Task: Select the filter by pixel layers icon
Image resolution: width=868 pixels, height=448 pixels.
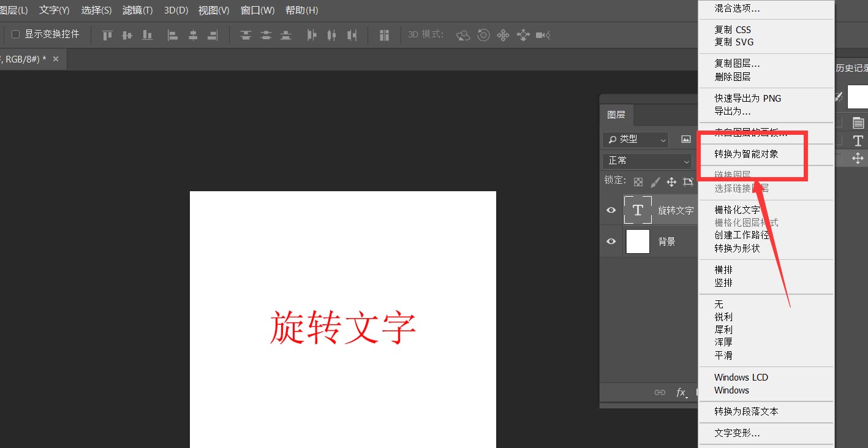Action: tap(685, 139)
